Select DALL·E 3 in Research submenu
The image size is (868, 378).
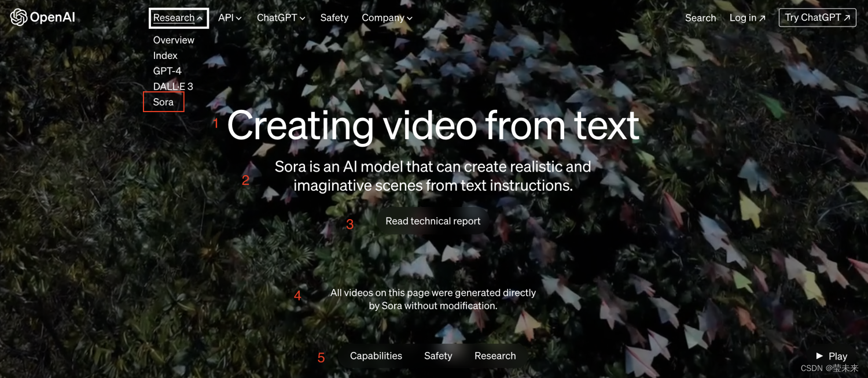click(x=173, y=87)
